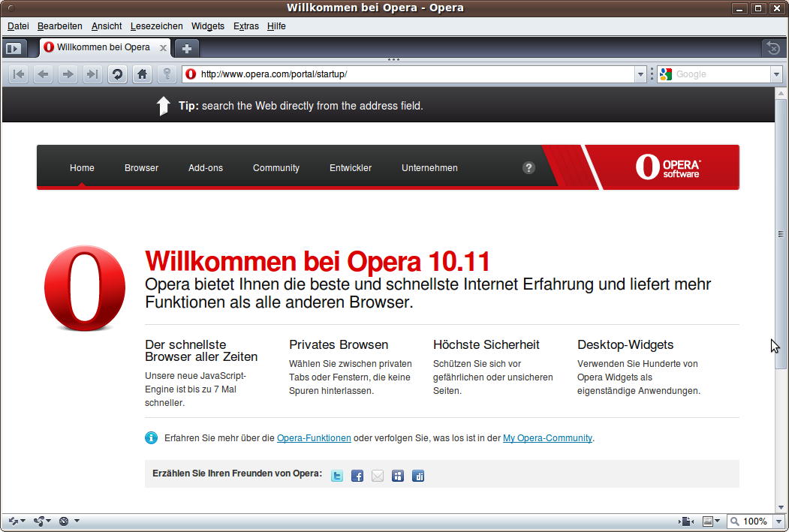Image resolution: width=789 pixels, height=532 pixels.
Task: Open the Browser navigation link
Action: click(141, 168)
